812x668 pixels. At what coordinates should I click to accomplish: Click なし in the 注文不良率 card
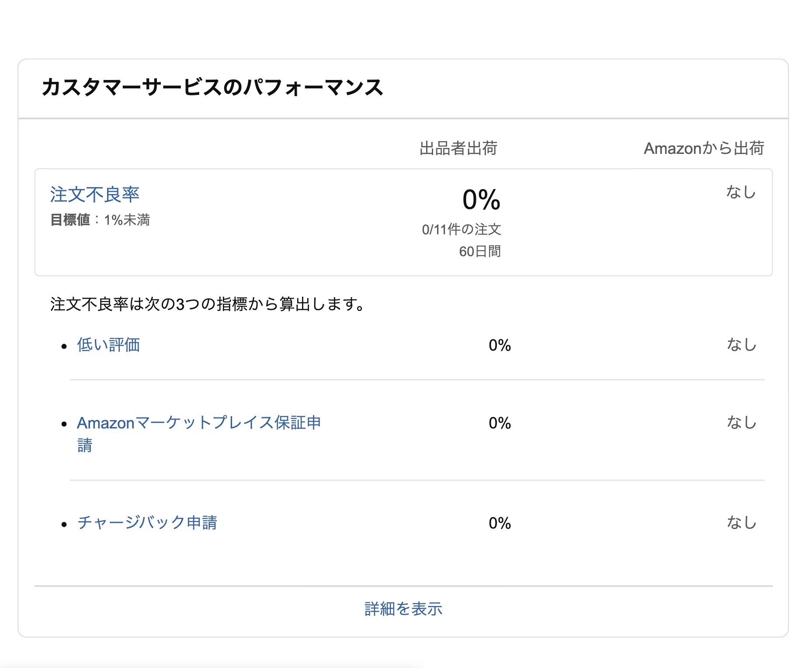coord(741,192)
